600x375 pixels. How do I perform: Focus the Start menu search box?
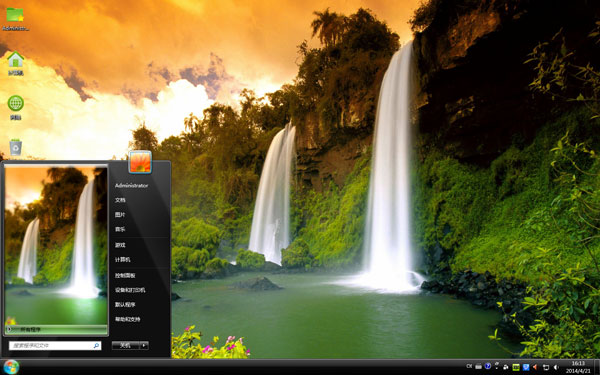click(x=55, y=346)
